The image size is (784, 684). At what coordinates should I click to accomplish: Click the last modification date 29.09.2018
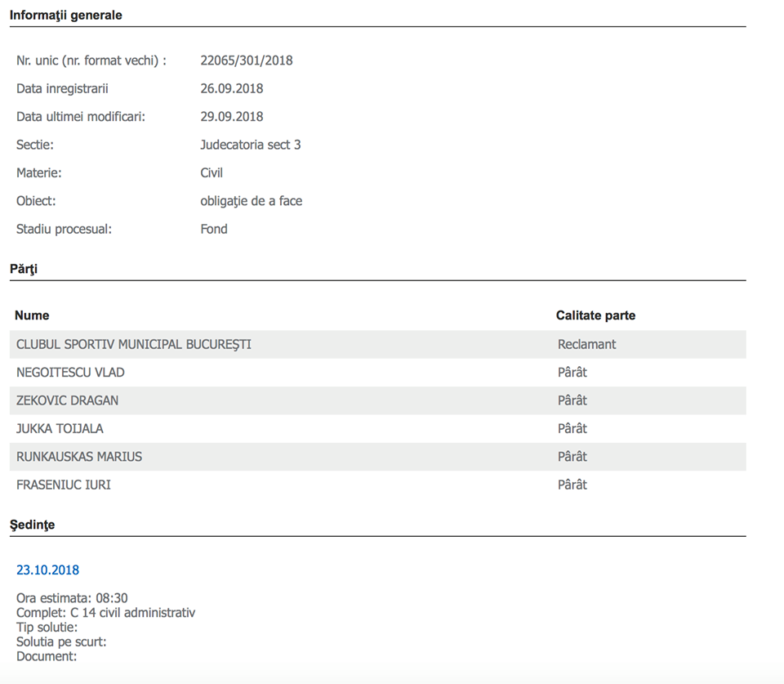point(231,117)
